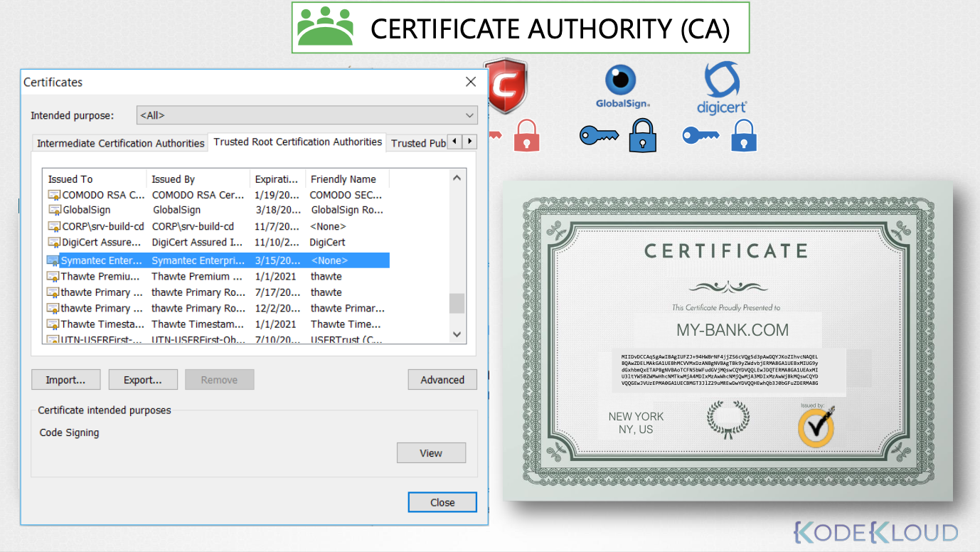Click the red Comodo shield logo
980x552 pixels.
(x=506, y=86)
